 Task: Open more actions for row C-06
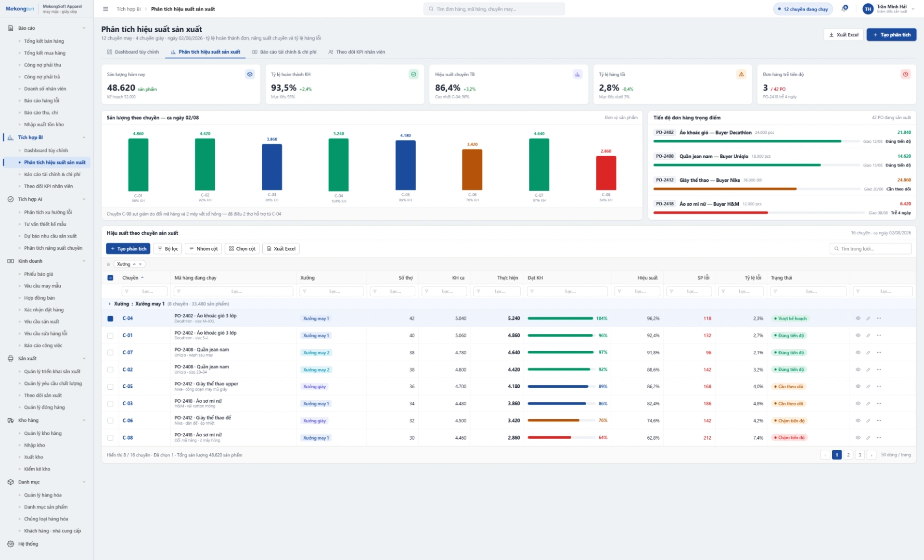click(879, 421)
